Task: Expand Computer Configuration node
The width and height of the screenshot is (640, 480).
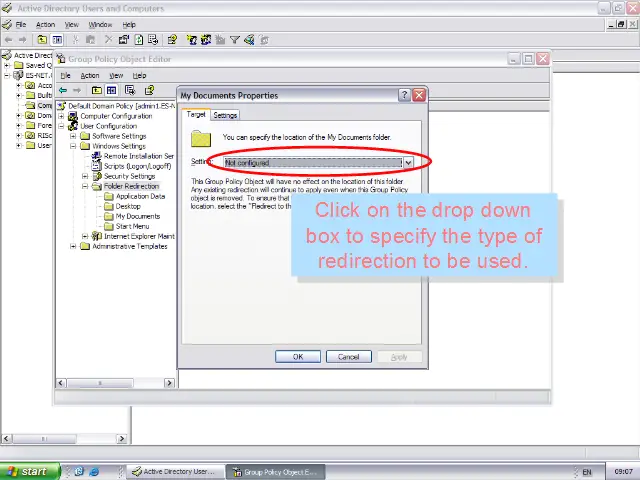Action: (x=61, y=116)
